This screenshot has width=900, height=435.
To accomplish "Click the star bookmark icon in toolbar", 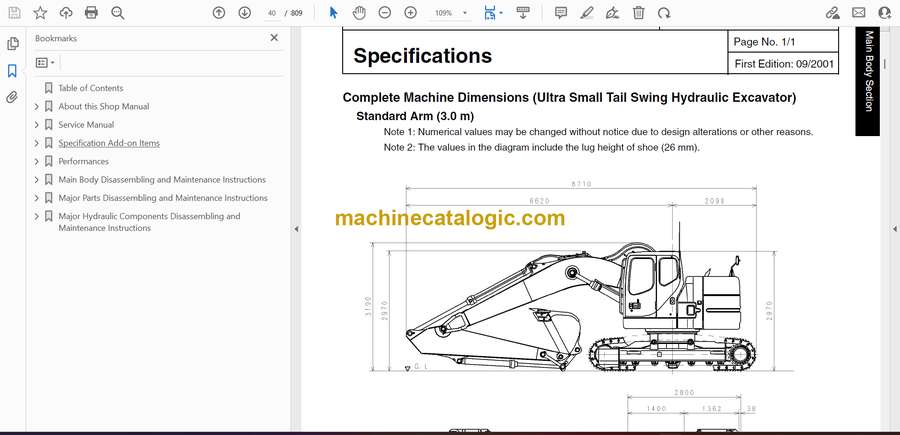I will 40,13.
